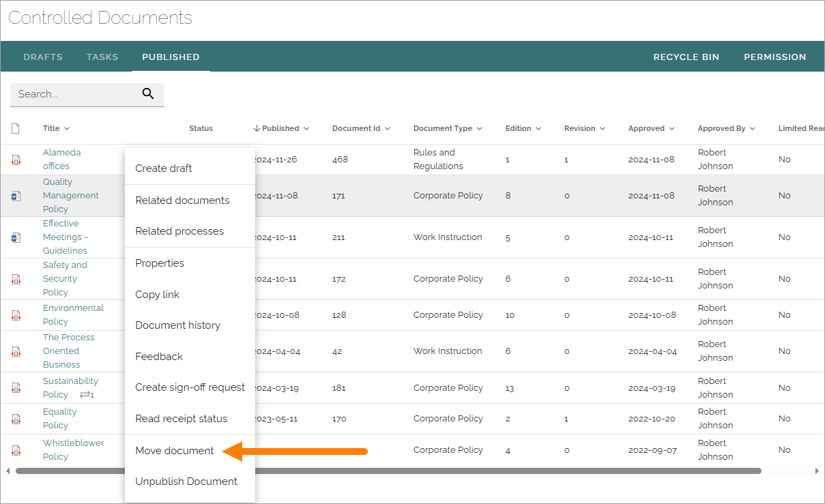825x504 pixels.
Task: Choose Create draft from context menu
Action: click(190, 168)
